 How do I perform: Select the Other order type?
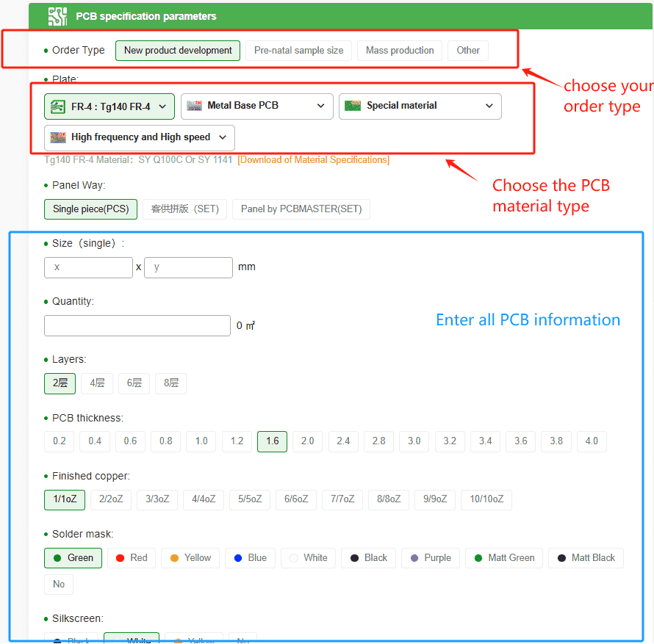coord(467,50)
